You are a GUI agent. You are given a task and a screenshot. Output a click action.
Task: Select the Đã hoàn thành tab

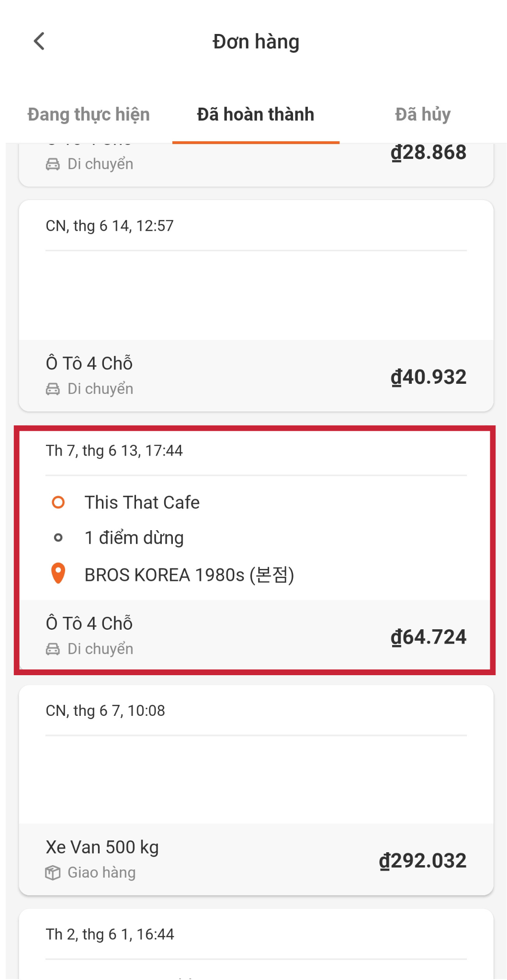pos(256,114)
